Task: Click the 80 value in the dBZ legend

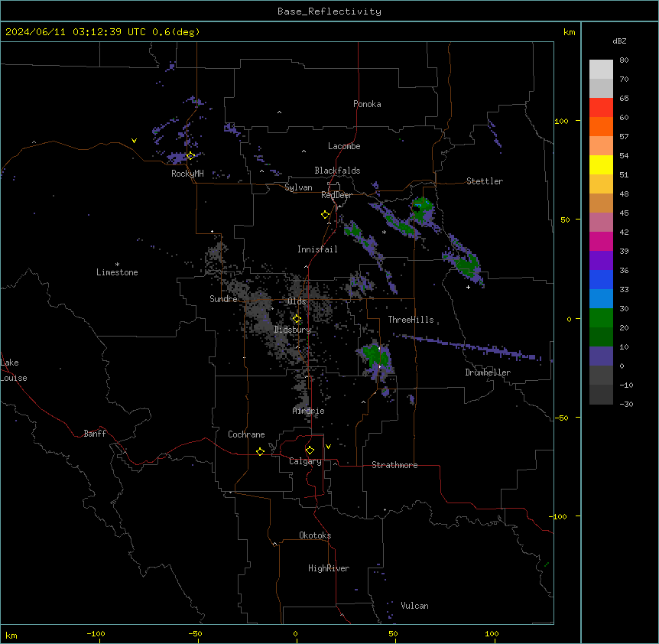Action: click(624, 60)
